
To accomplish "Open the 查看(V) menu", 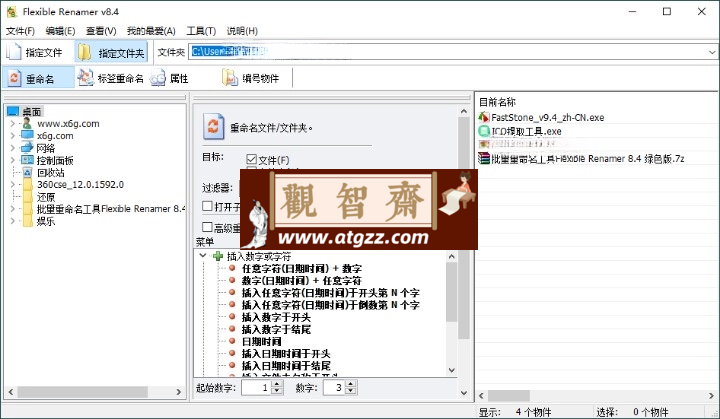I will [101, 31].
